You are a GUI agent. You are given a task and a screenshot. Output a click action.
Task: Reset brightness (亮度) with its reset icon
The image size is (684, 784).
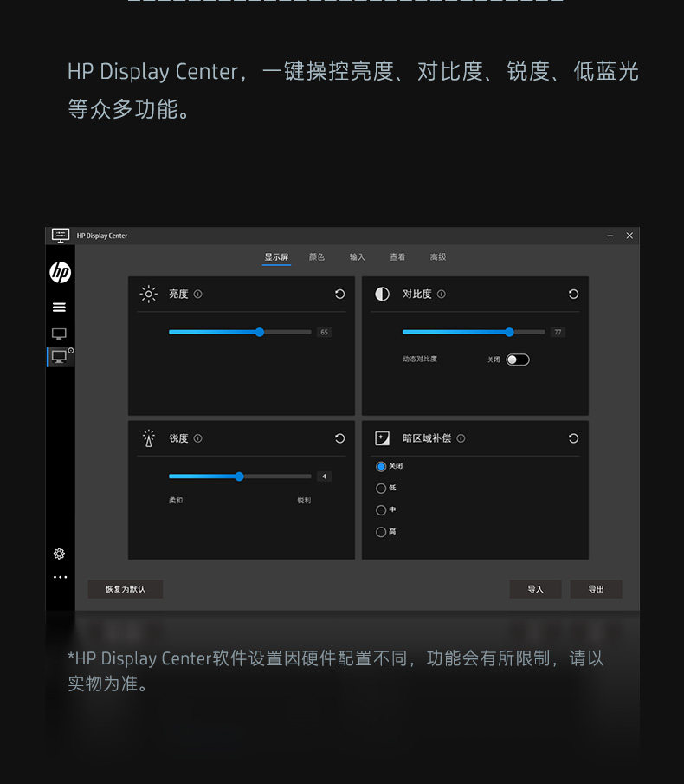339,294
